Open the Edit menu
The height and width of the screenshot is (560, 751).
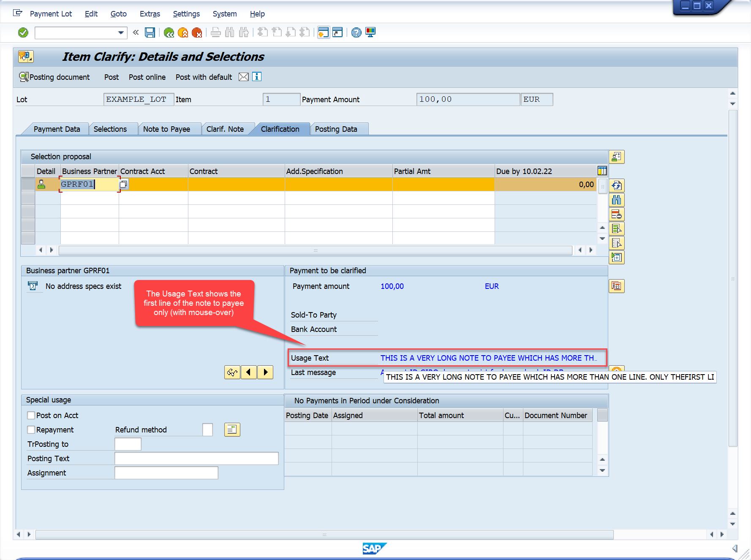click(91, 14)
